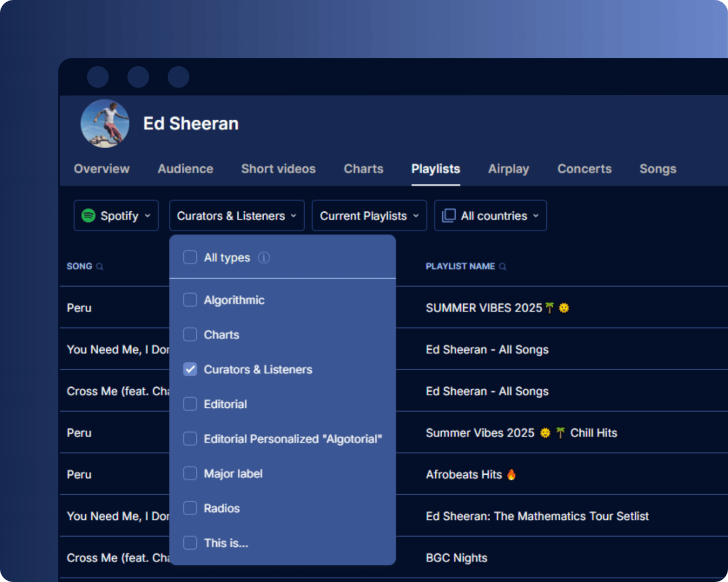Click the stacked-squares icon in the All countries filter

[x=448, y=215]
